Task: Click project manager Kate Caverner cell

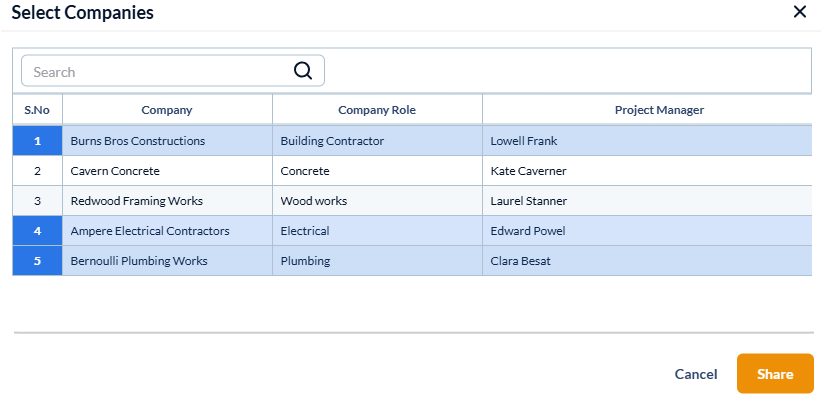Action: pos(528,171)
